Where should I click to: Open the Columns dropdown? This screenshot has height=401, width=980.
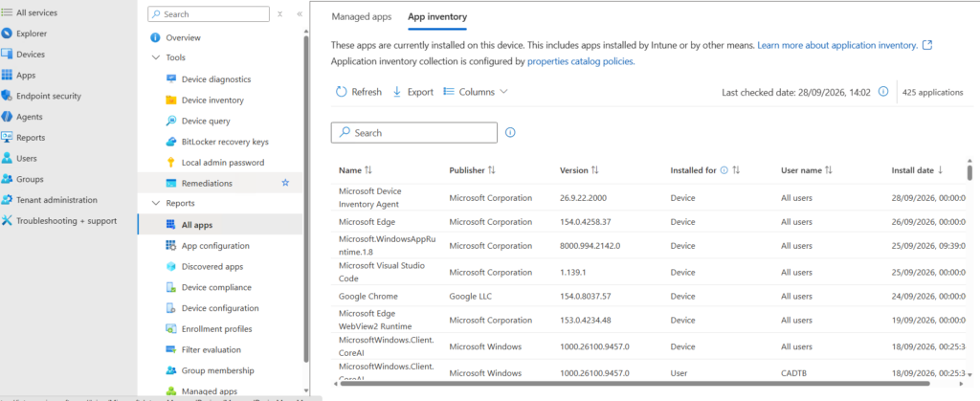click(476, 92)
